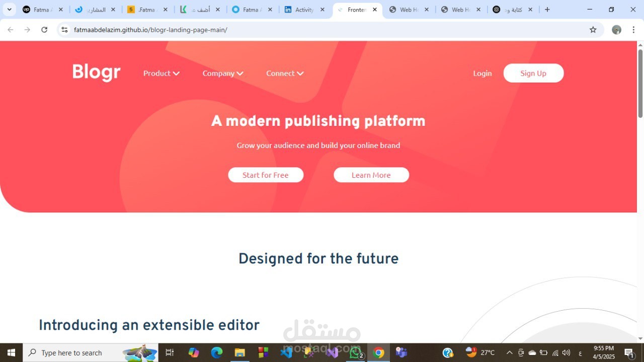Expand the Product navigation dropdown
This screenshot has width=644, height=362.
pyautogui.click(x=160, y=73)
